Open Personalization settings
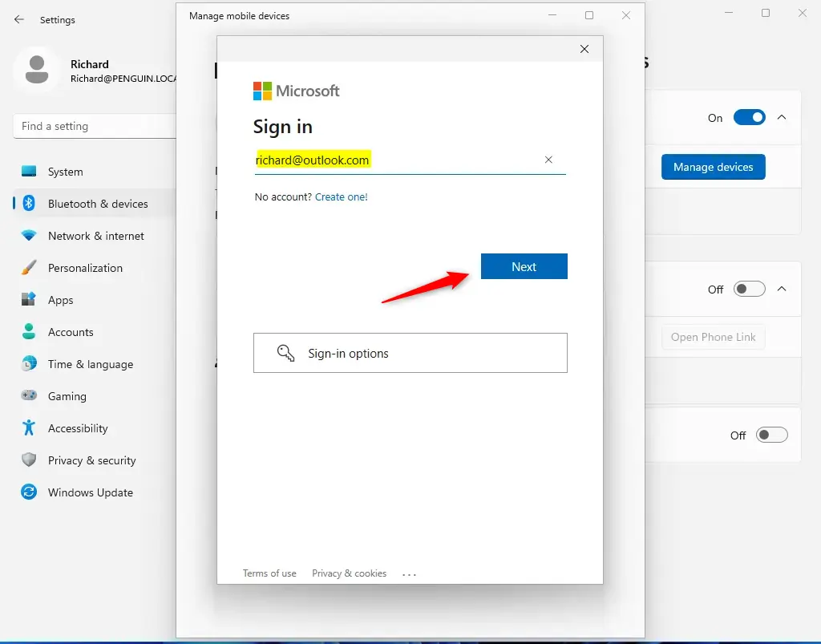This screenshot has width=821, height=644. click(95, 268)
